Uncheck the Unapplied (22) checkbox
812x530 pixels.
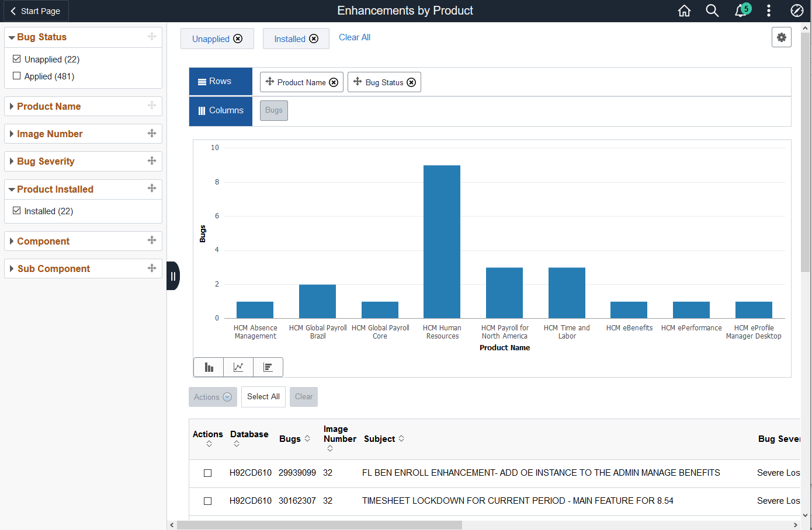pos(17,59)
